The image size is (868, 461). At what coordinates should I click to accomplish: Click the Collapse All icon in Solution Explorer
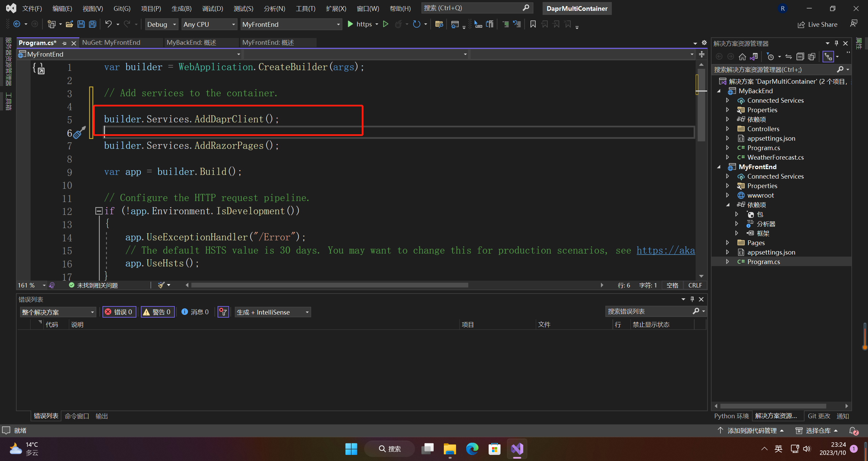pyautogui.click(x=800, y=57)
